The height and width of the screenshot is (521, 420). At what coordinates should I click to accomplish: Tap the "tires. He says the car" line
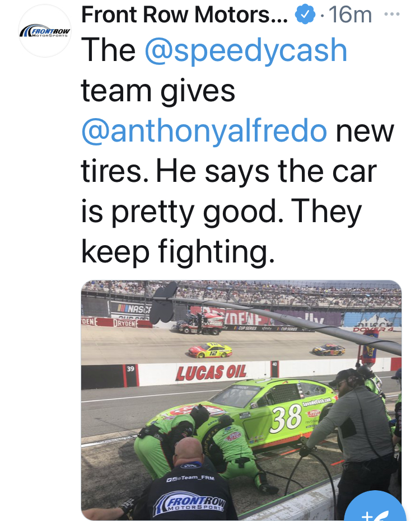click(229, 171)
